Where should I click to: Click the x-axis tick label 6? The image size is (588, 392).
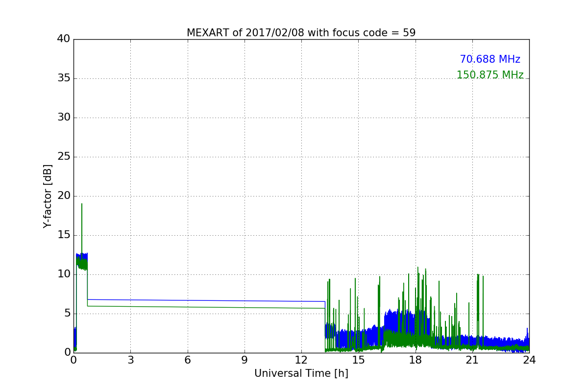[x=187, y=360]
